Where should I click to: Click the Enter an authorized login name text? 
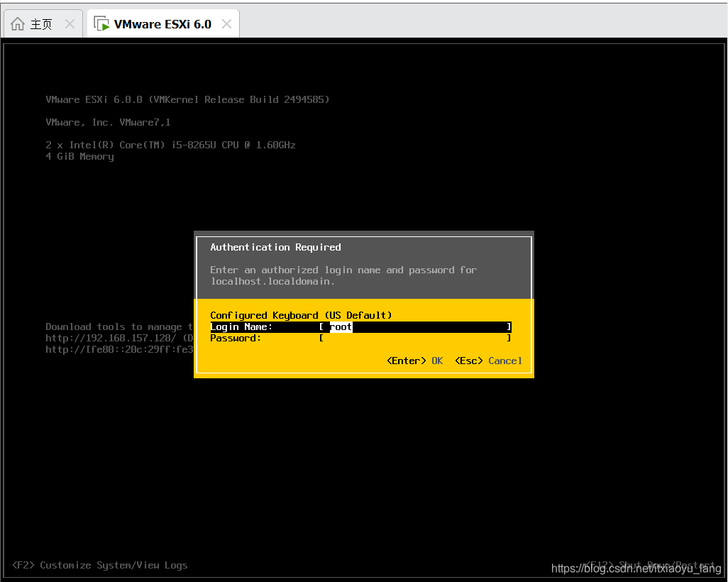343,270
